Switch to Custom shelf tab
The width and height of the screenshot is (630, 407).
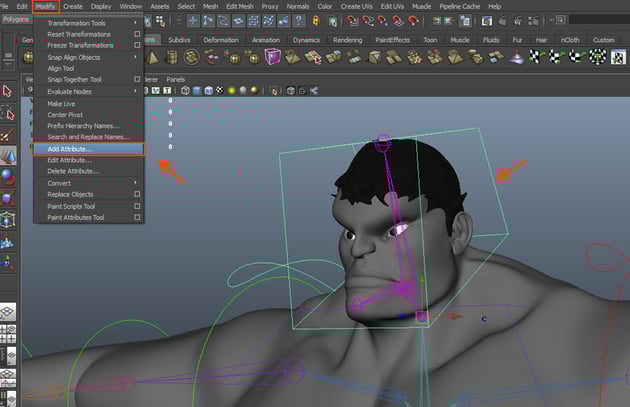pos(603,40)
